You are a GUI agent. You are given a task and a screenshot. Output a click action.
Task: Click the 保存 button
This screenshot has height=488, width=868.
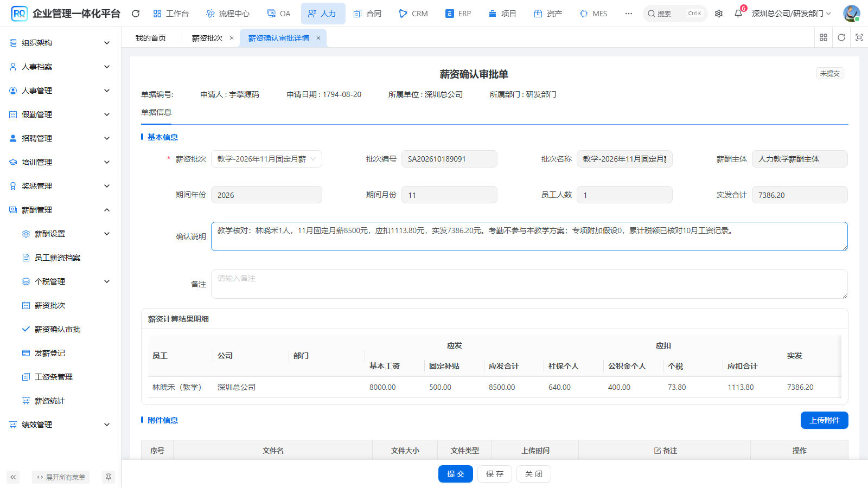[x=495, y=474]
